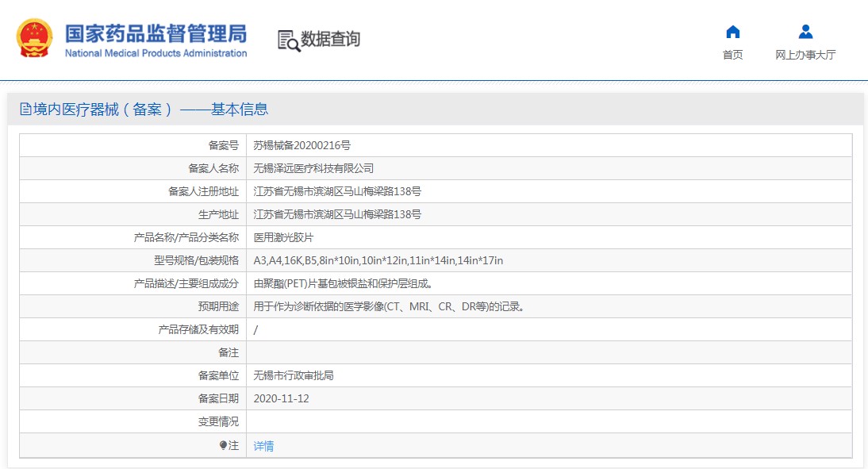Click the lightbulb icon next to 注
Viewport: 868px width, 469px height.
223,445
